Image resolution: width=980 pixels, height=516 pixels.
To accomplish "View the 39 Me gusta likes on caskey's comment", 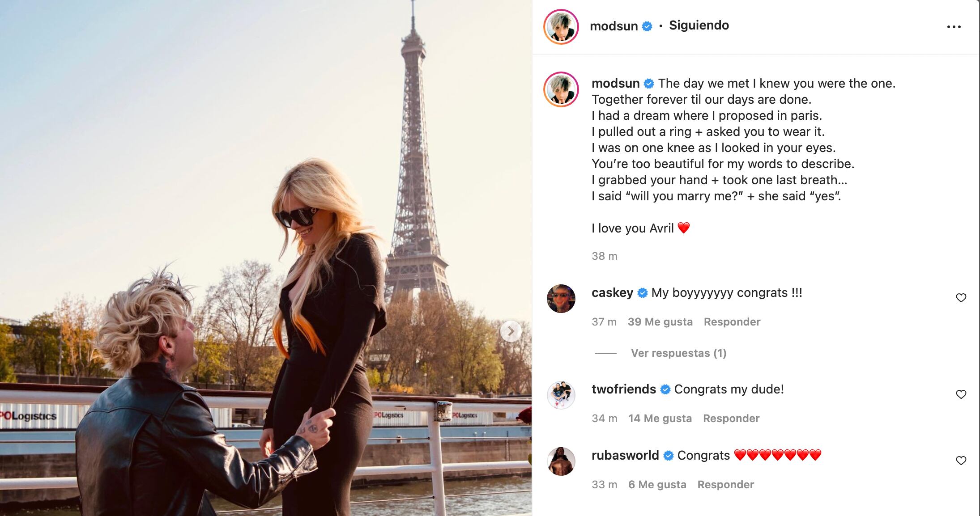I will (x=660, y=322).
